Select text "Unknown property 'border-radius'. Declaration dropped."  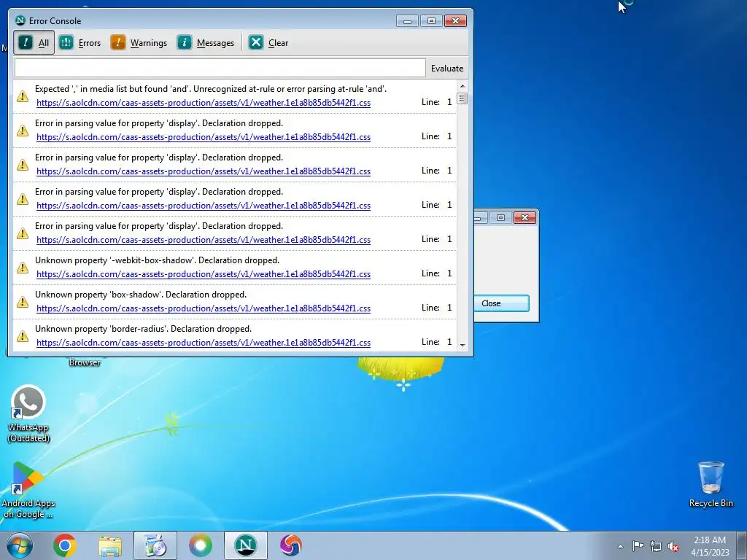143,329
